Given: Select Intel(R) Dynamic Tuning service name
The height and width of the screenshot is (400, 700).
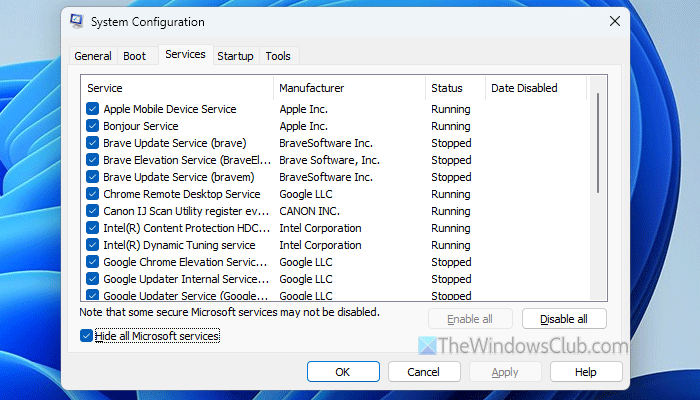Looking at the screenshot, I should (x=179, y=245).
